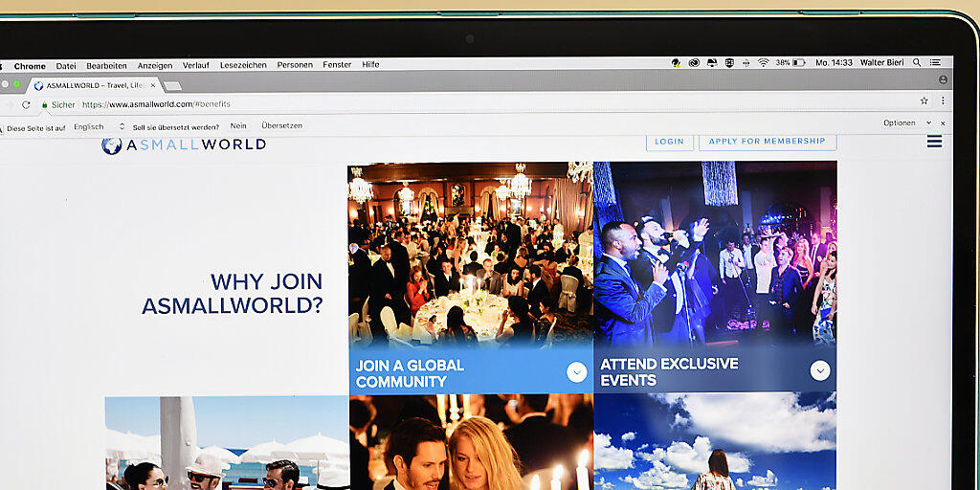Dismiss the translate bar with X
This screenshot has width=980, height=490.
[943, 123]
